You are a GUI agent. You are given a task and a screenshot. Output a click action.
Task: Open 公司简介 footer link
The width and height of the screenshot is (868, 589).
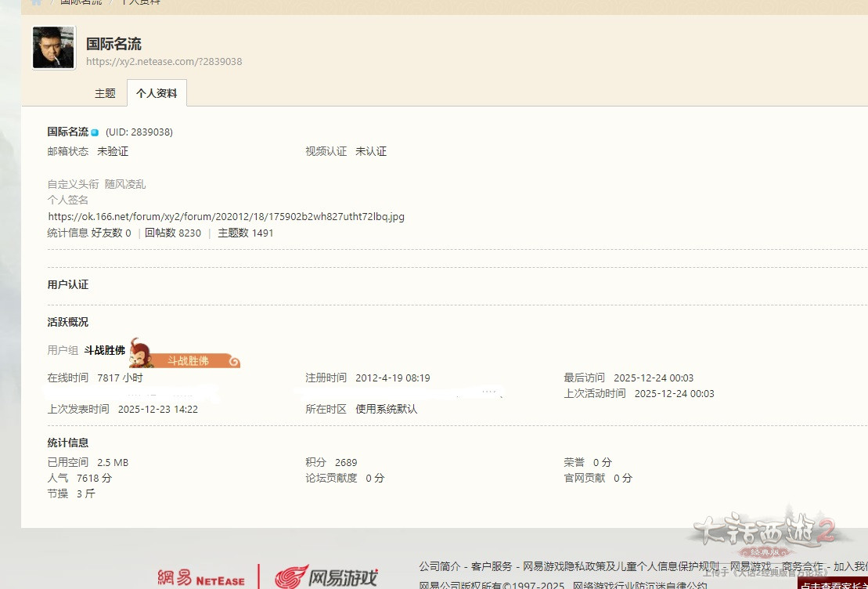[439, 566]
